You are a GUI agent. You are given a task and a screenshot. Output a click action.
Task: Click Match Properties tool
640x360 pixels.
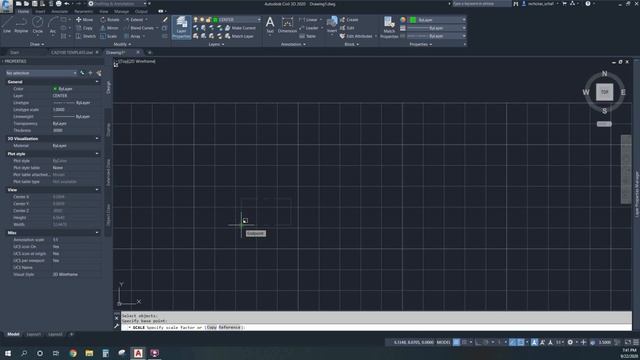pos(389,27)
